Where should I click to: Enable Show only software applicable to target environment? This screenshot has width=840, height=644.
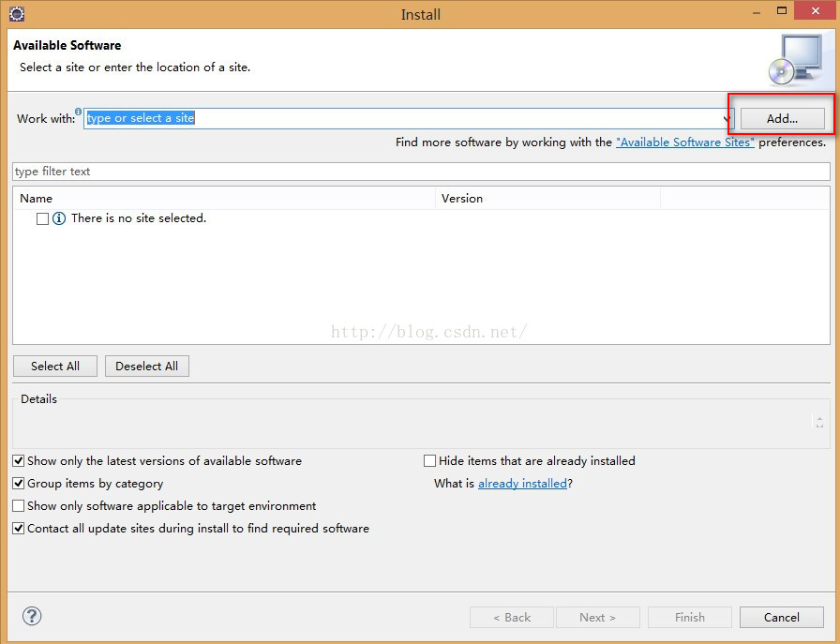(x=19, y=506)
